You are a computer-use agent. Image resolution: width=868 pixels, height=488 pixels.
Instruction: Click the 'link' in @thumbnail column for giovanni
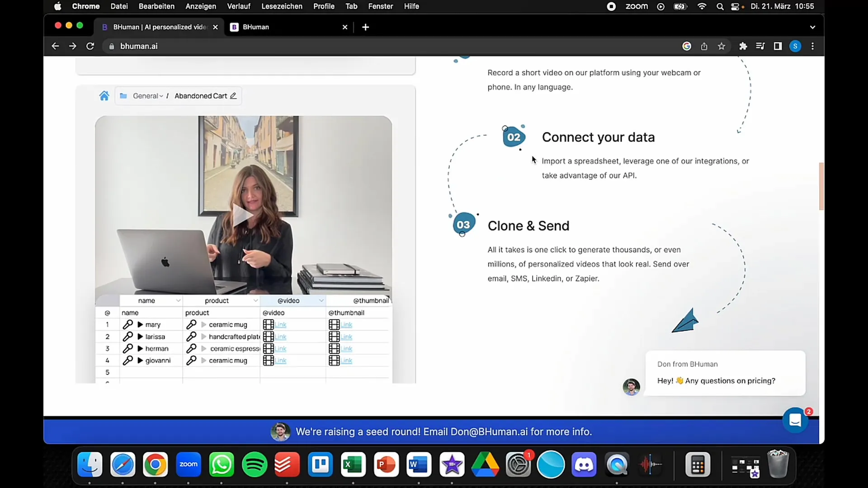tap(347, 360)
